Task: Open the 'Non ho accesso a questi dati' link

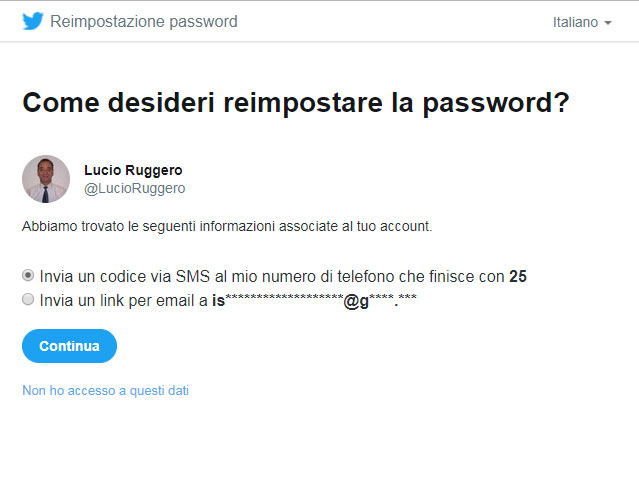Action: [x=106, y=390]
